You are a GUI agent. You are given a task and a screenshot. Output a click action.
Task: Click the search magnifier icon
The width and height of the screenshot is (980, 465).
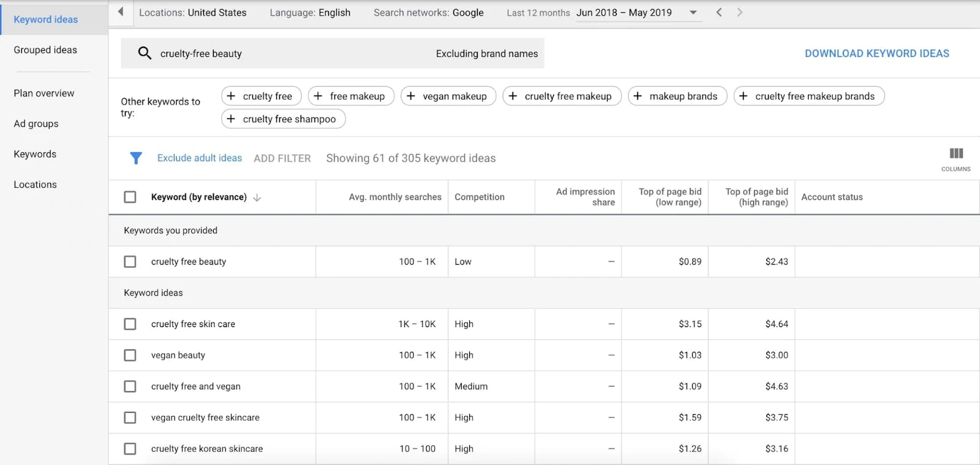point(145,53)
